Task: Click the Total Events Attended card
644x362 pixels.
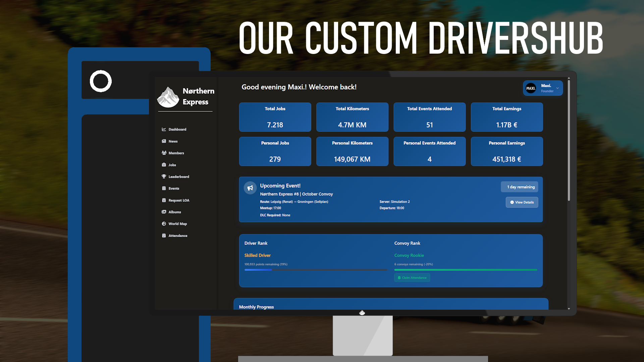Action: (430, 117)
